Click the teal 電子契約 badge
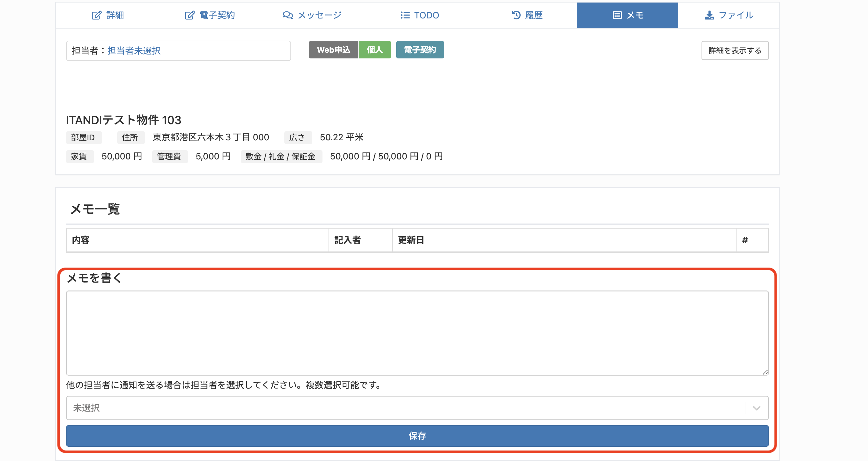The image size is (868, 461). point(420,50)
